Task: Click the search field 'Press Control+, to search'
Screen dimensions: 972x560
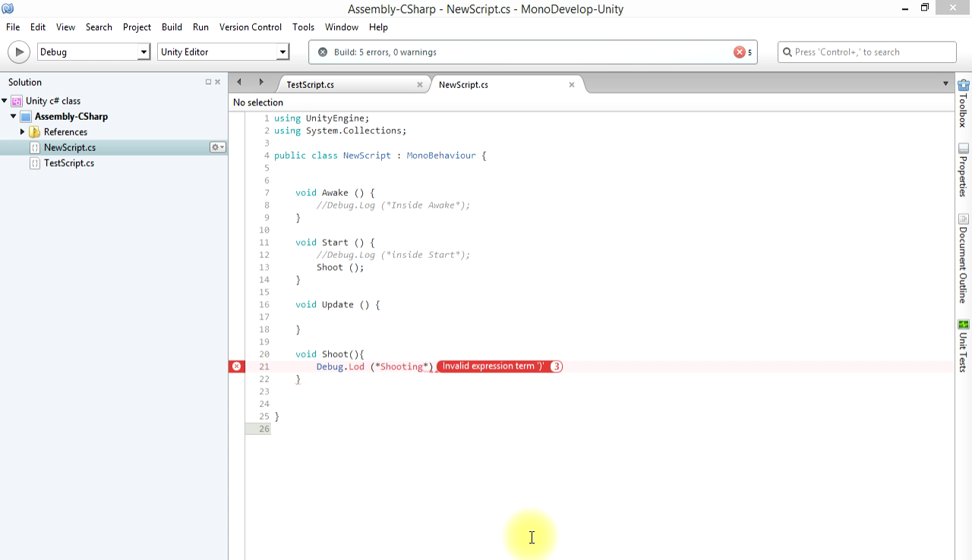Action: [x=867, y=52]
